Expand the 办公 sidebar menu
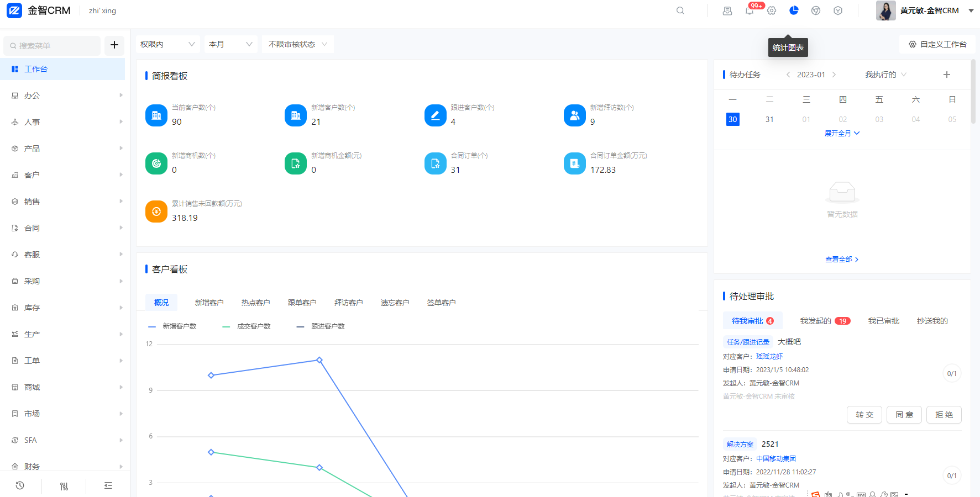 pyautogui.click(x=62, y=96)
